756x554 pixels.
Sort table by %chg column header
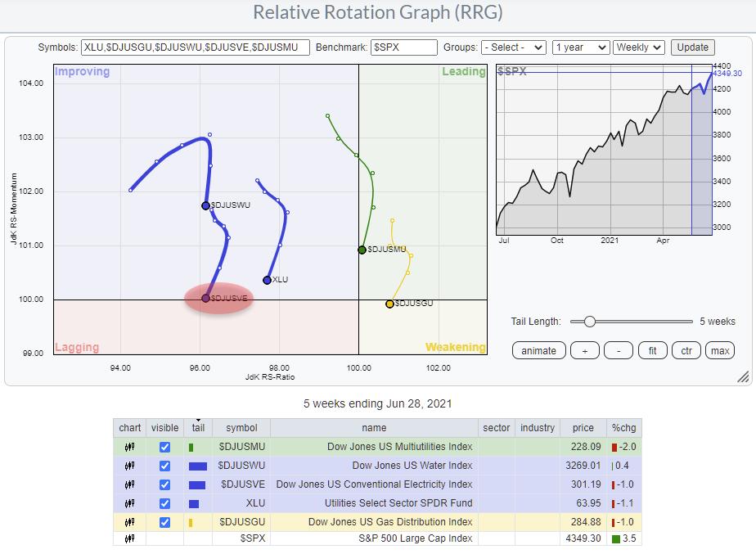click(x=625, y=427)
